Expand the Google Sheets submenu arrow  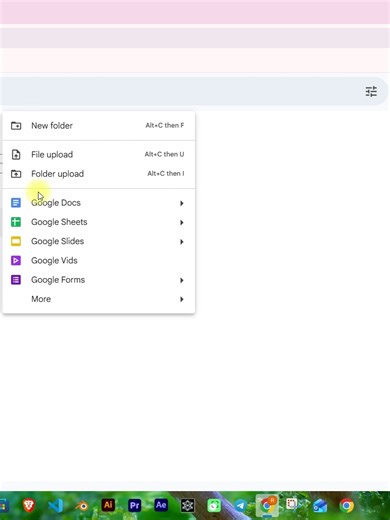[x=182, y=222]
